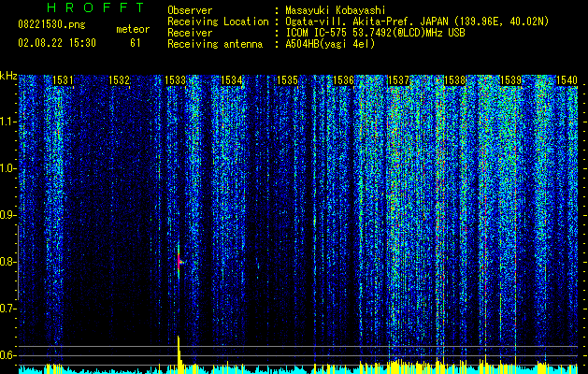Click the 1535 time marker
Screen dimensions: 588x374
pyautogui.click(x=287, y=80)
